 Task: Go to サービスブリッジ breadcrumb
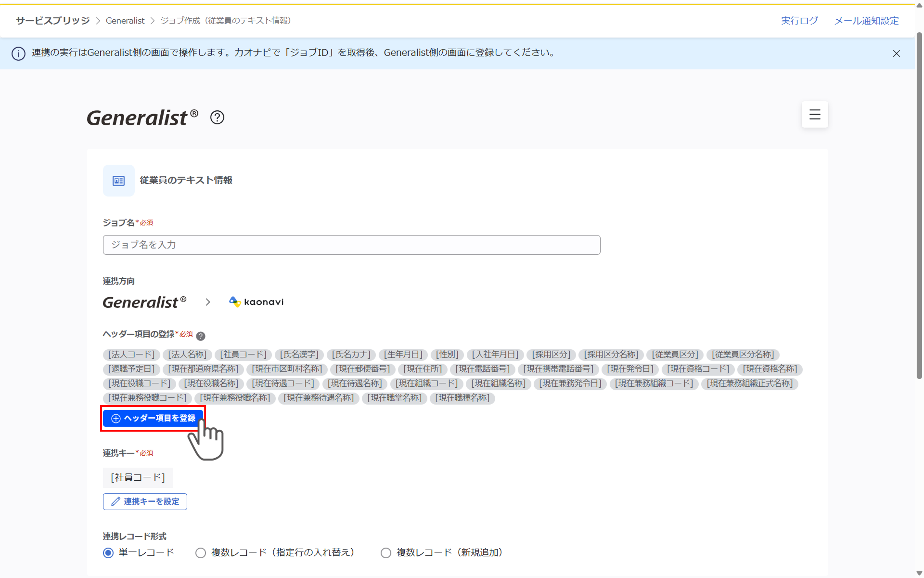[53, 21]
